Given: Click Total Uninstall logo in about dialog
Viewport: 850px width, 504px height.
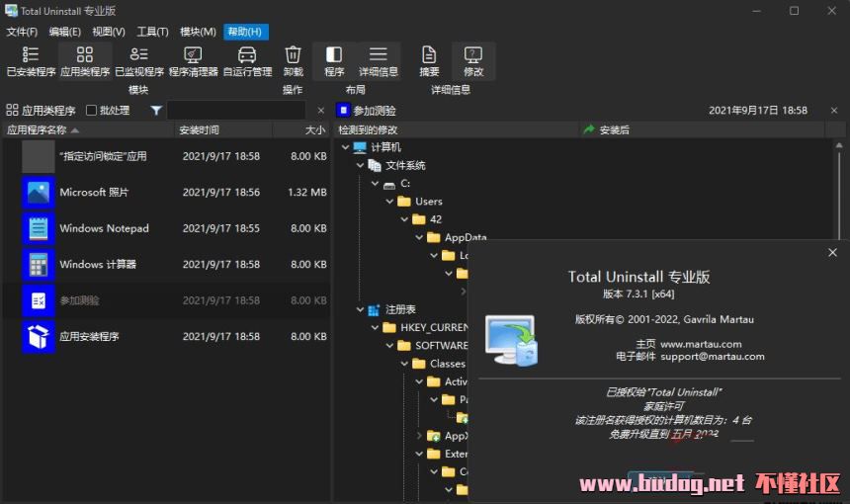Looking at the screenshot, I should [511, 340].
